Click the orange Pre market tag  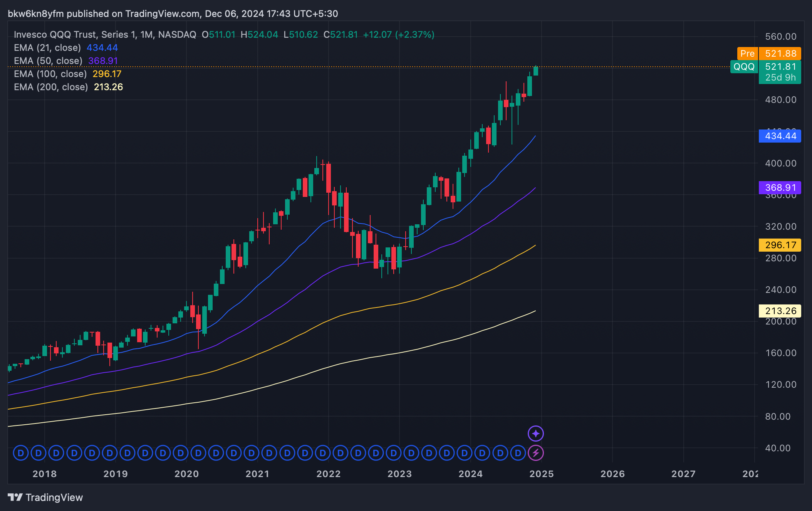(747, 54)
